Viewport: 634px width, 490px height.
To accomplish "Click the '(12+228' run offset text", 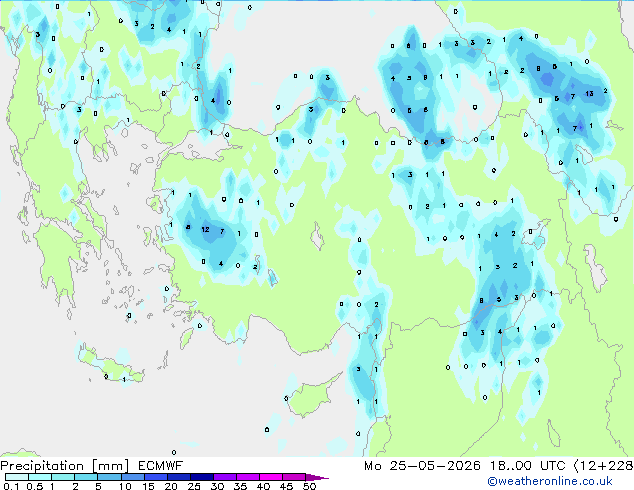I will pyautogui.click(x=603, y=466).
